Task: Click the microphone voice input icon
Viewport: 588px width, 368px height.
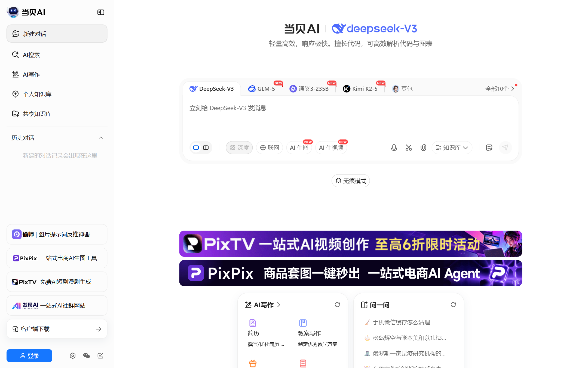Action: [394, 147]
